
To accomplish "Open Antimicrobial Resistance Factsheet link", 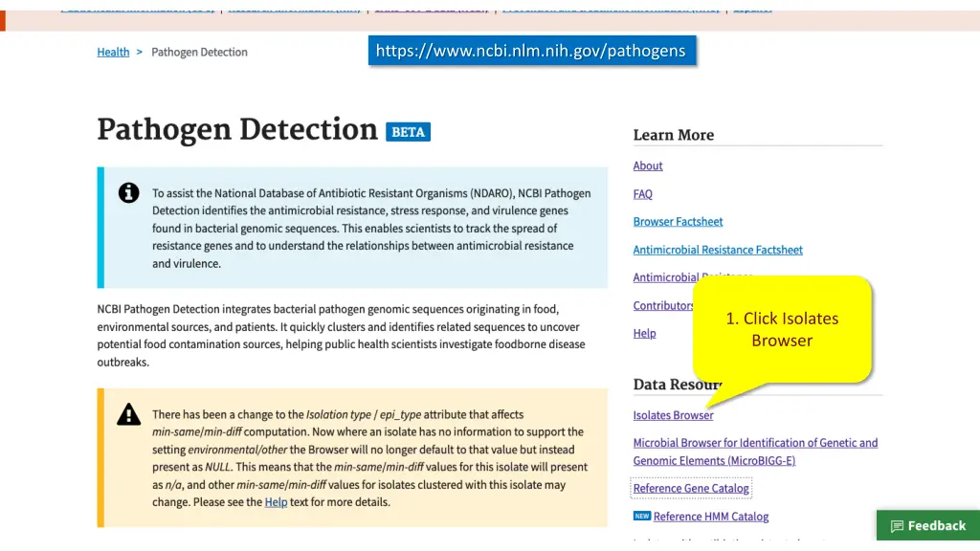I will tap(718, 250).
